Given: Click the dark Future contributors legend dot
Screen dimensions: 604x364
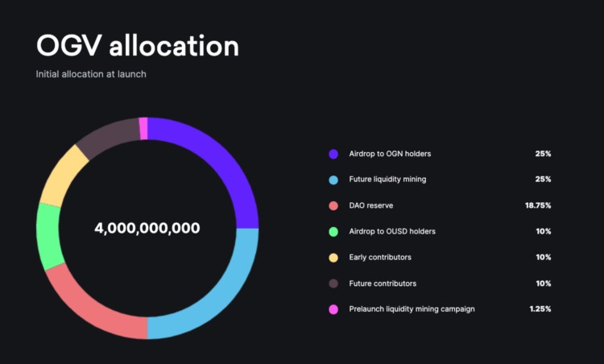Looking at the screenshot, I should pos(333,283).
